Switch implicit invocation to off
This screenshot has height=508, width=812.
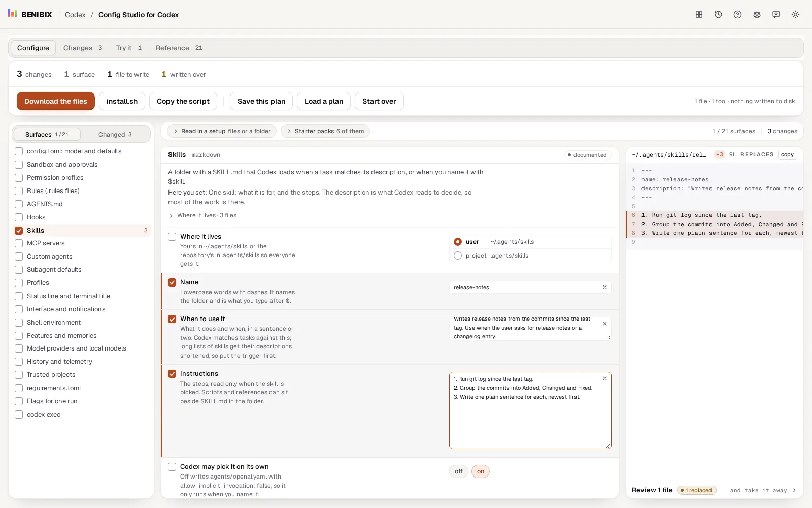pos(458,471)
